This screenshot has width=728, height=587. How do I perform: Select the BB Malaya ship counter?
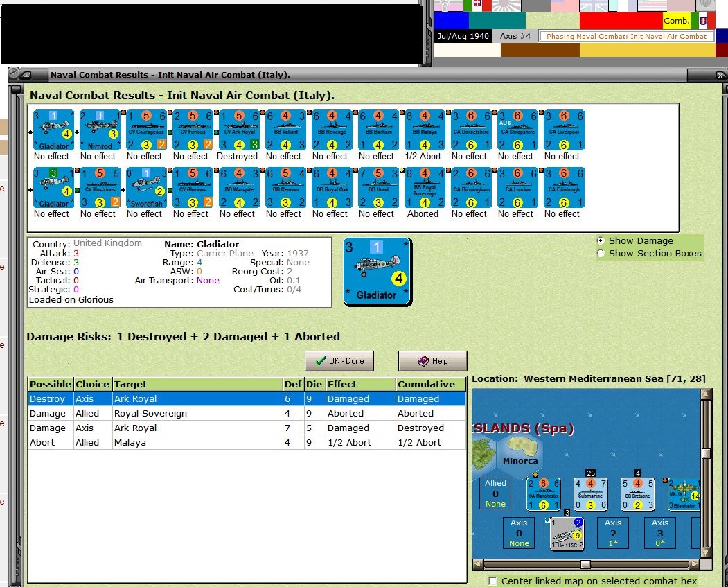[425, 130]
